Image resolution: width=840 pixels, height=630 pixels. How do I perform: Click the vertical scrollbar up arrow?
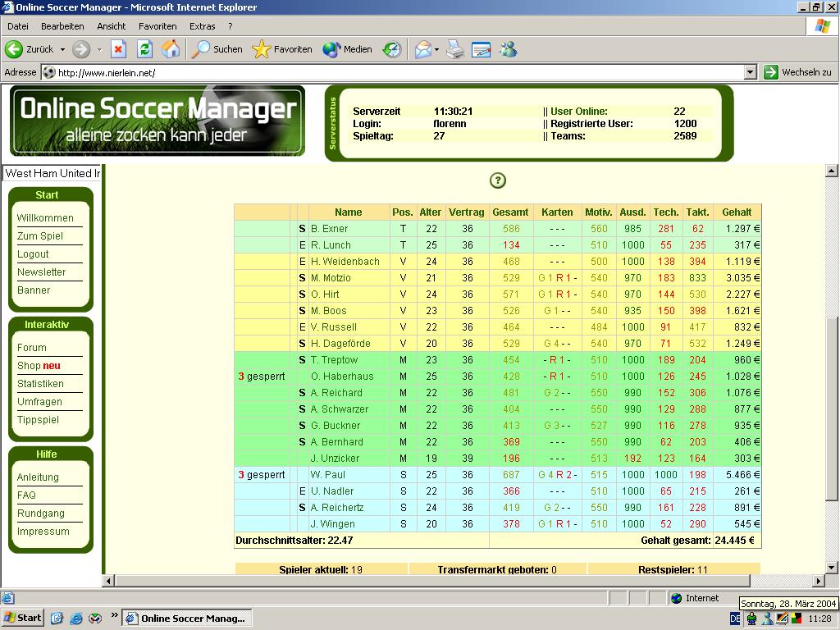(832, 171)
